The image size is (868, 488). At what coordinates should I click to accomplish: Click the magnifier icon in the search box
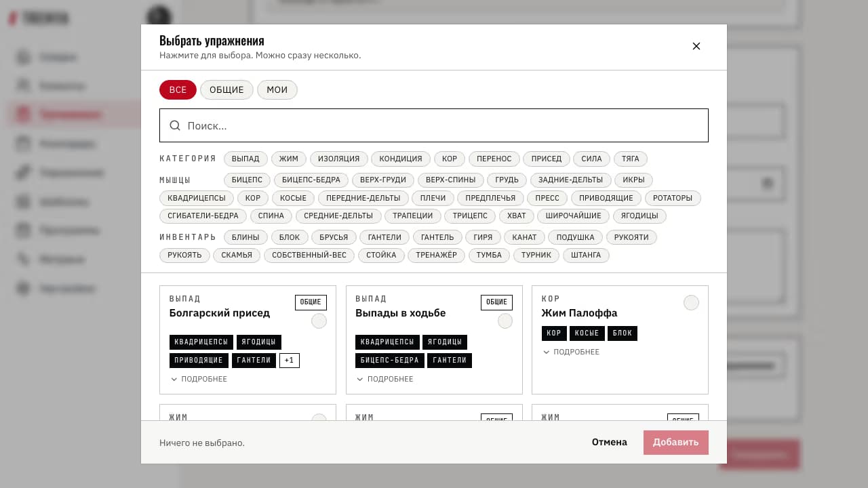[x=175, y=125]
